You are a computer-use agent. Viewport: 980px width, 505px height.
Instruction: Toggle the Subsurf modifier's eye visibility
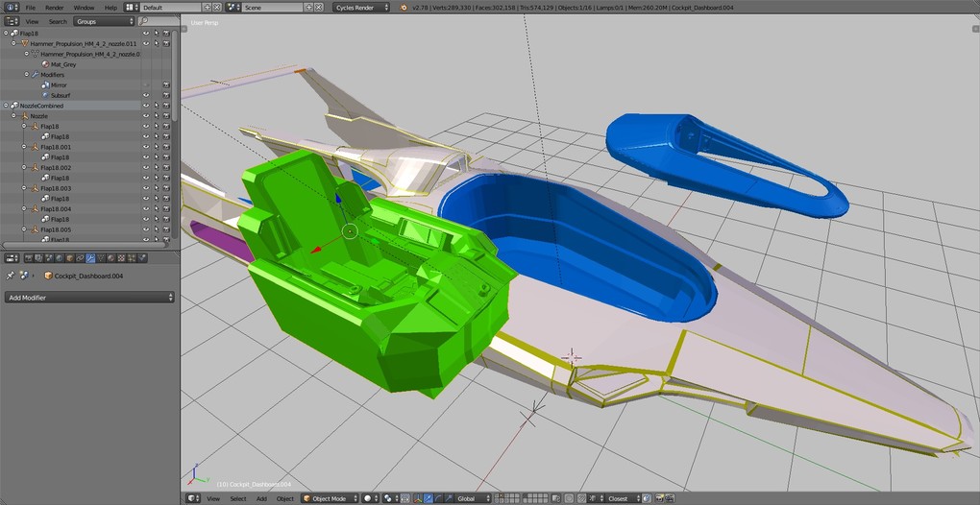click(146, 95)
